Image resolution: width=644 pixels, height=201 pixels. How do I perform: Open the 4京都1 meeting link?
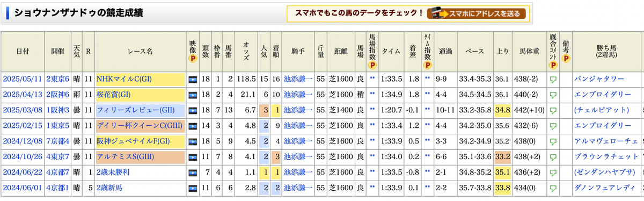57,189
